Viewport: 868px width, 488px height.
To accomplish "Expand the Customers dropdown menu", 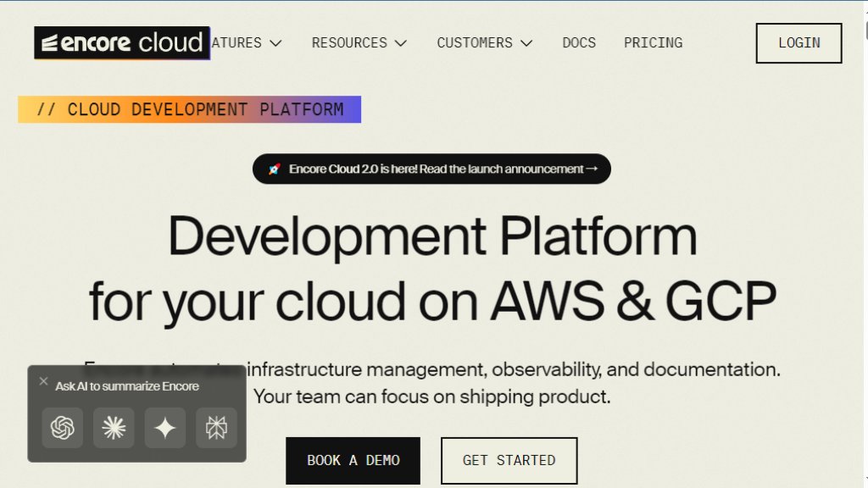I will (x=484, y=42).
